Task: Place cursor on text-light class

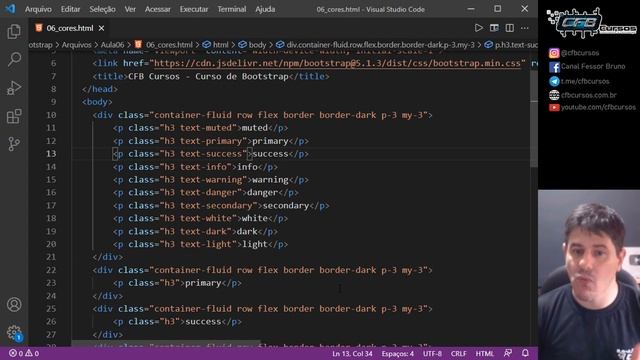Action: click(206, 244)
